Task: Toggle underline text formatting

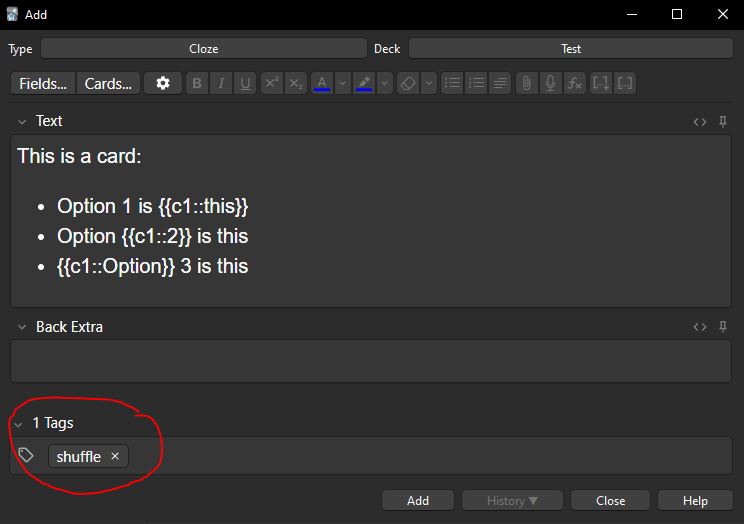Action: pos(245,84)
